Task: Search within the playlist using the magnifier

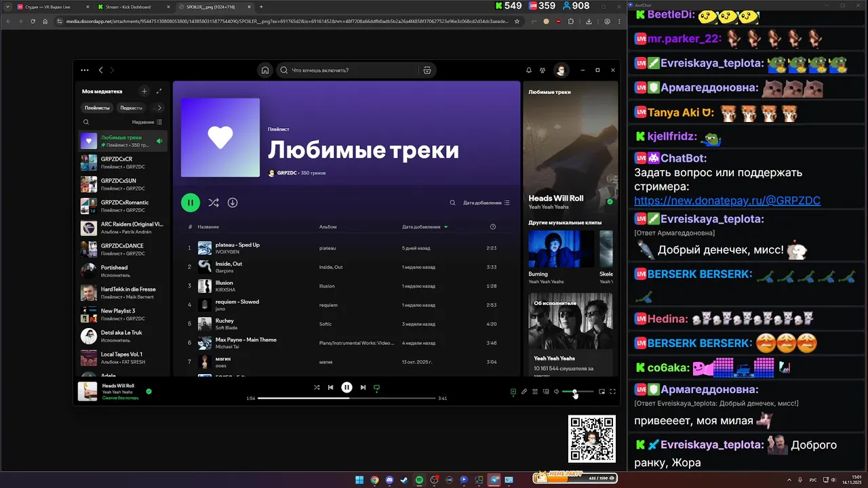Action: click(453, 203)
